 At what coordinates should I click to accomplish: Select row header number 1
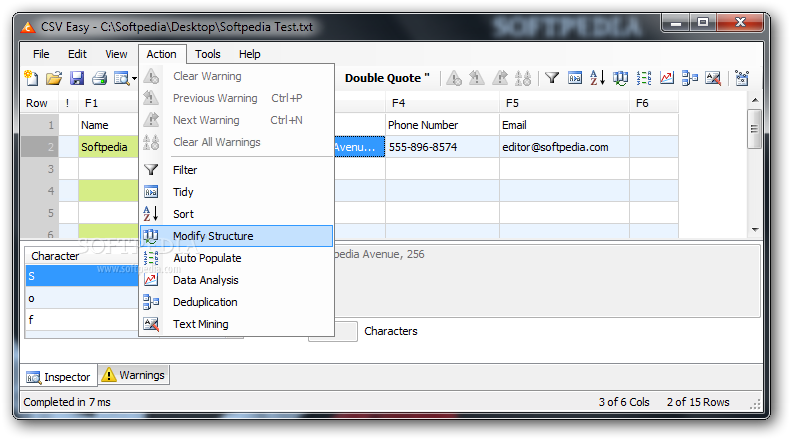40,125
